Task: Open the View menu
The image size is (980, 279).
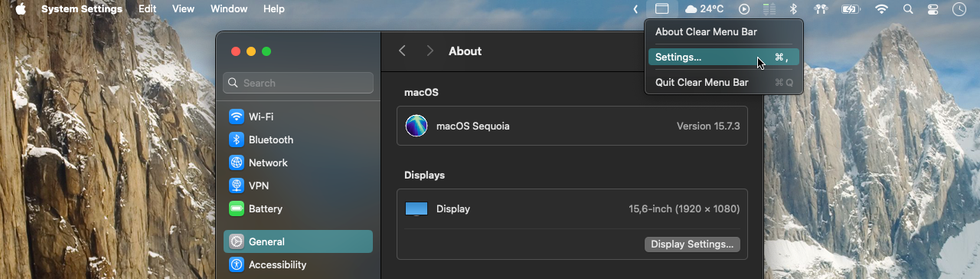Action: pyautogui.click(x=184, y=9)
